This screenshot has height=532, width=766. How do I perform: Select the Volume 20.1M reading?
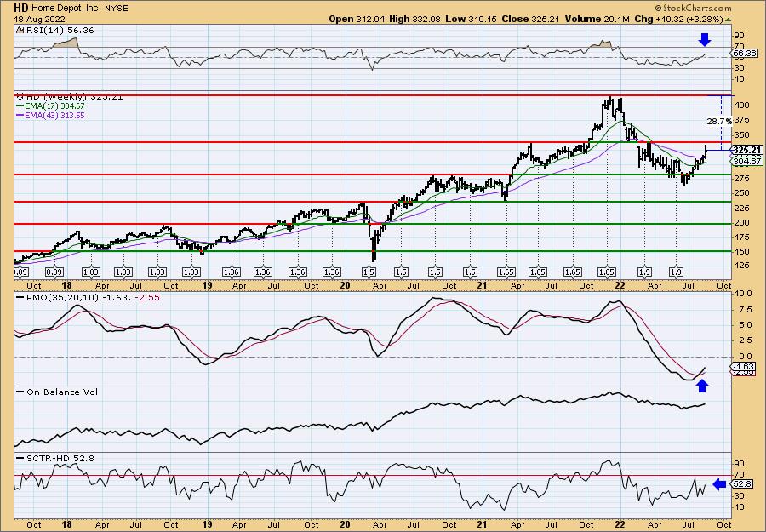click(x=597, y=19)
